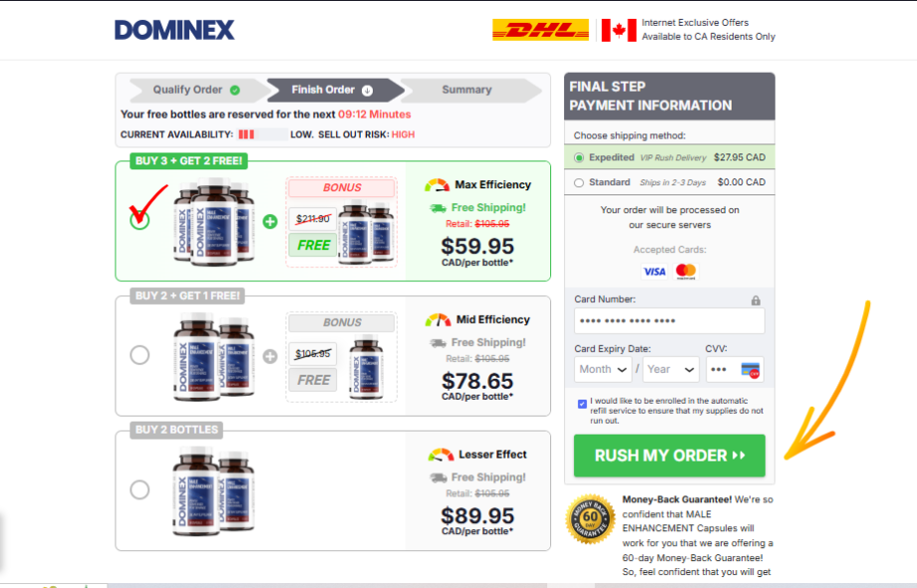
Task: Go to the Summary step
Action: point(467,90)
